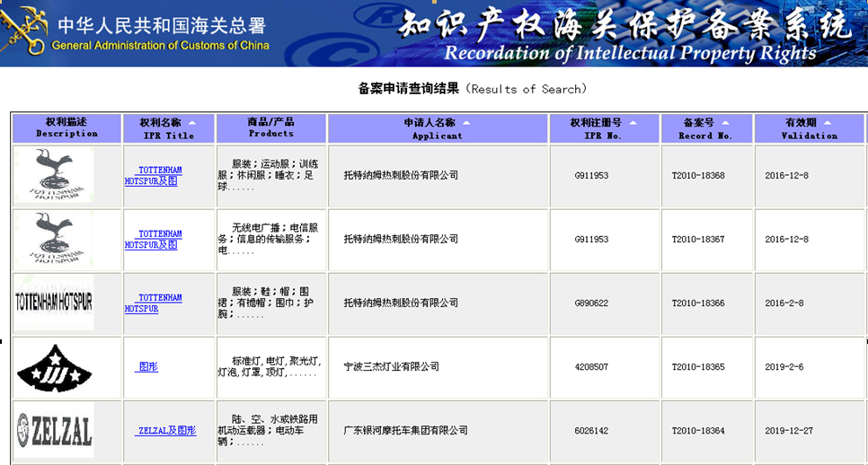
Task: Select record number T2010-18364
Action: 698,431
